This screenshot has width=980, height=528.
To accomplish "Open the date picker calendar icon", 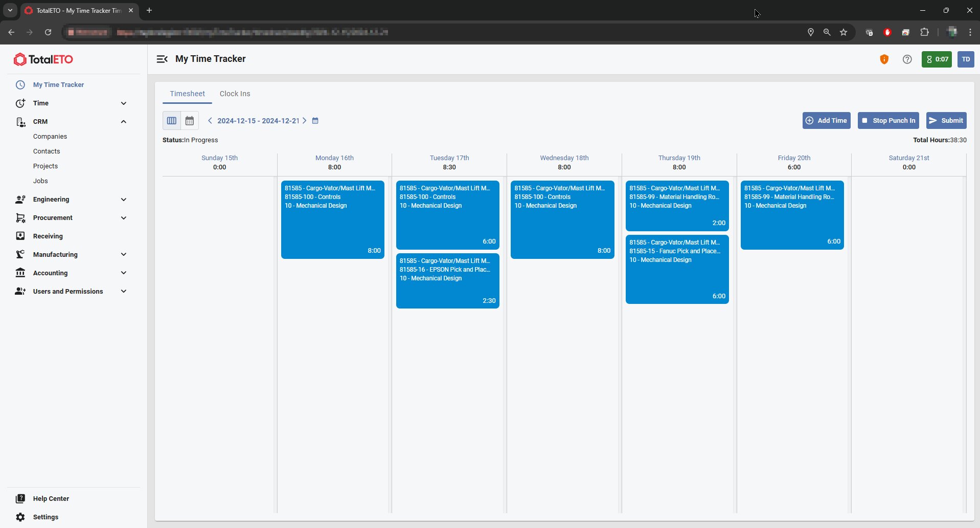I will click(315, 121).
